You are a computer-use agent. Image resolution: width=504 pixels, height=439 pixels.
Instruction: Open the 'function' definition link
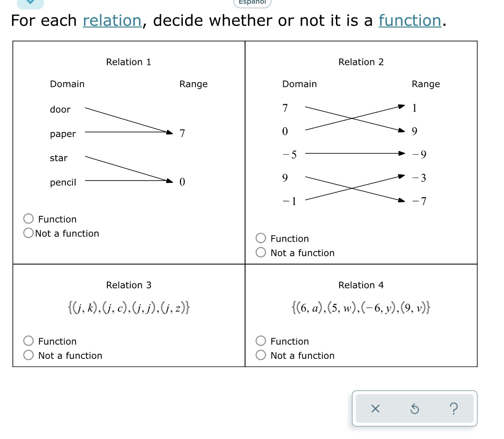click(x=409, y=20)
